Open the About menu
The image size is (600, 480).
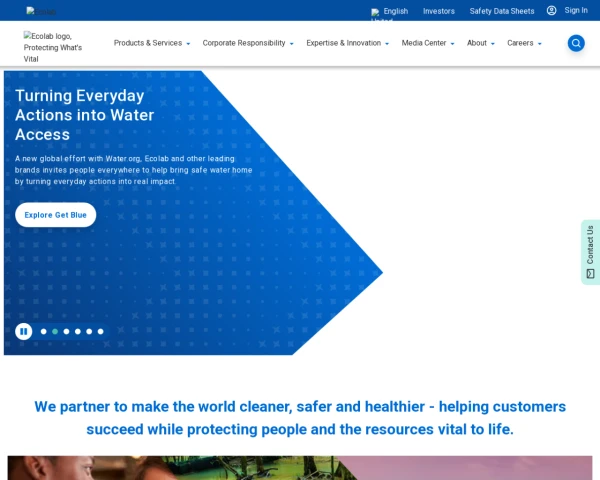pos(477,43)
